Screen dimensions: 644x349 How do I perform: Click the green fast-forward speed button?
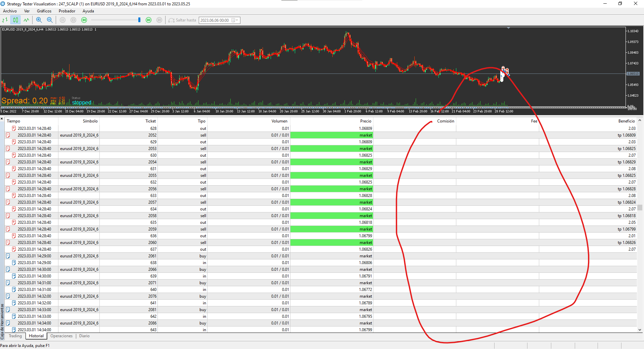(148, 20)
